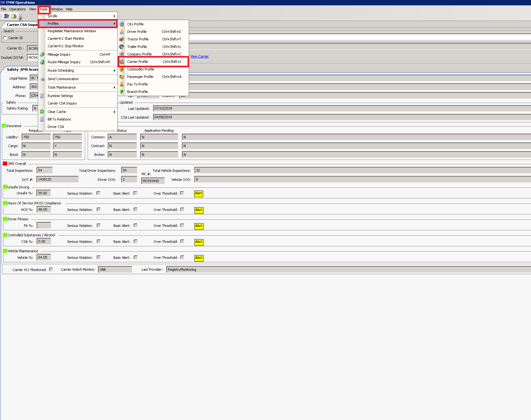Toggle Unsafe Driving Over Threshold checkbox
This screenshot has width=531, height=420.
point(182,193)
